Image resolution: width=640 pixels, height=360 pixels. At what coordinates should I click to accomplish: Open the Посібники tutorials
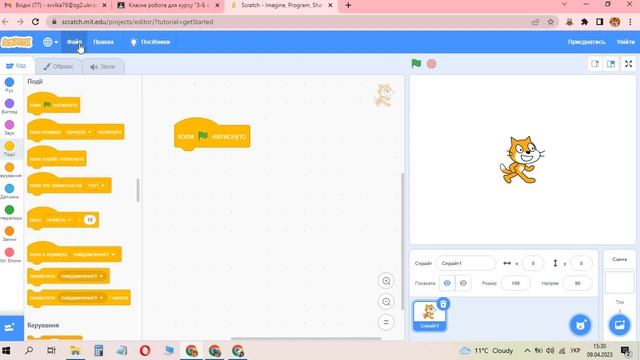click(x=150, y=42)
